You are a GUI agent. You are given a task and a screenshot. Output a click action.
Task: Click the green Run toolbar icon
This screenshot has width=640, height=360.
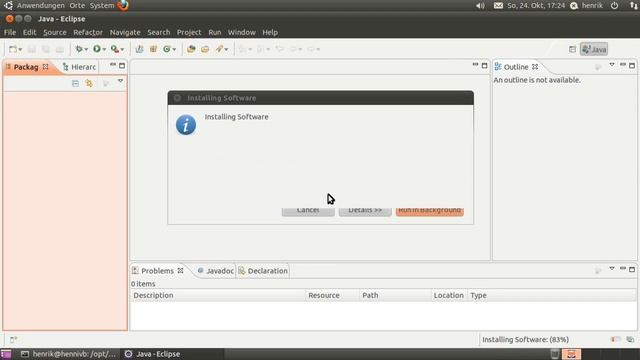pos(97,49)
